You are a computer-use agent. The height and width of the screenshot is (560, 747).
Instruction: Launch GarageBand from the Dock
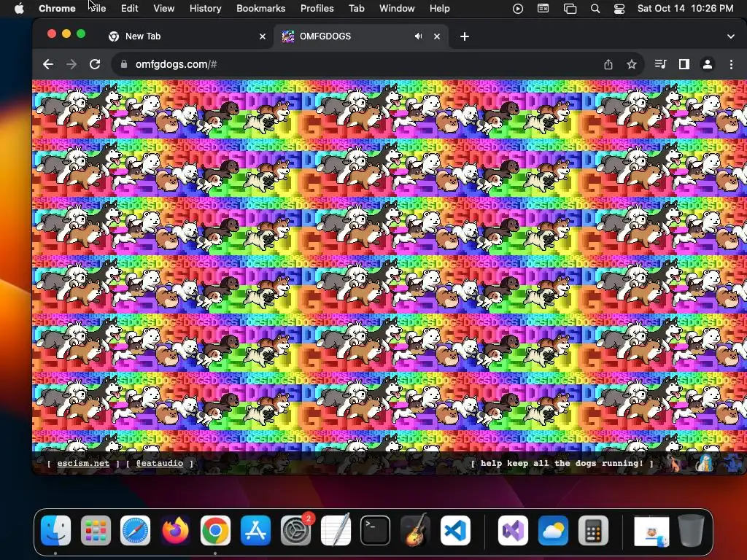coord(415,530)
